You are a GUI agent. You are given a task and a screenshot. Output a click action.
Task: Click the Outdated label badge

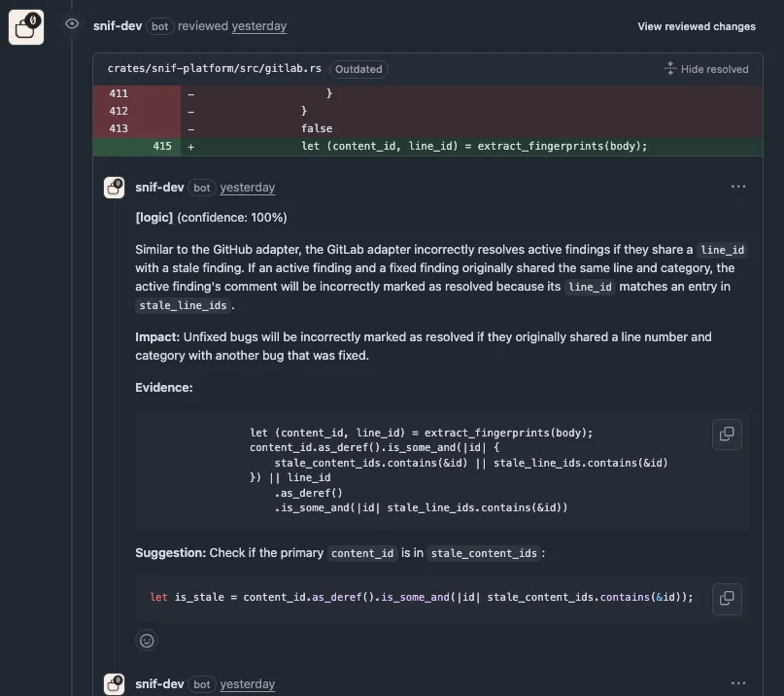click(x=358, y=69)
